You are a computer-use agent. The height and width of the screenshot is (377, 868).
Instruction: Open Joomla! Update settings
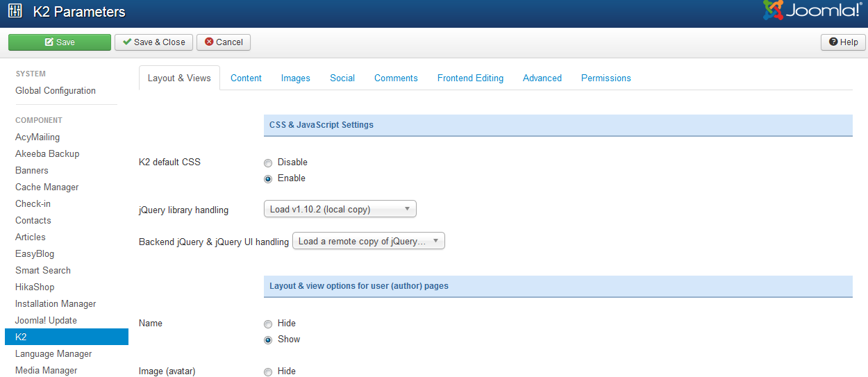[x=46, y=321]
